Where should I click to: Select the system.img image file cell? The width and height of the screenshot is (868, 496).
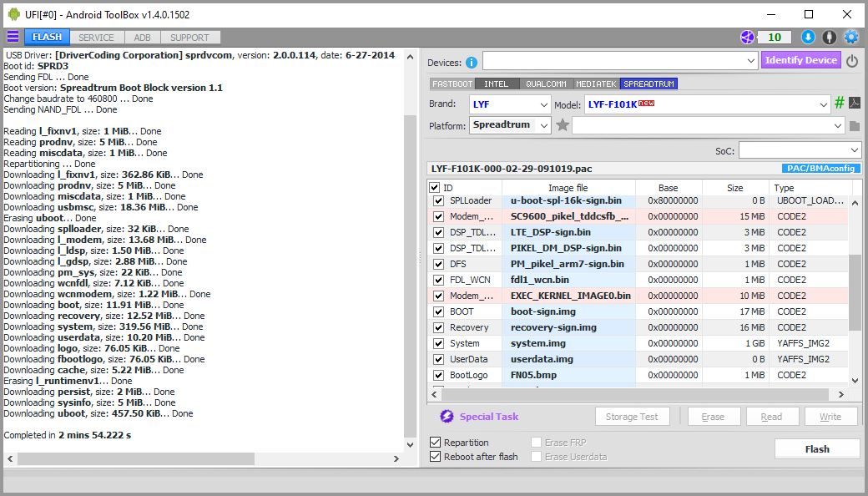tap(569, 343)
